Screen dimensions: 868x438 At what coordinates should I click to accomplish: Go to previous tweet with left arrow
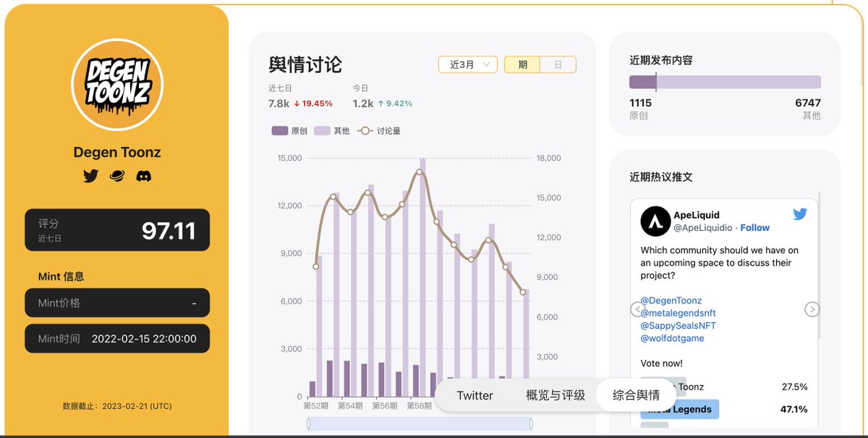(x=637, y=310)
